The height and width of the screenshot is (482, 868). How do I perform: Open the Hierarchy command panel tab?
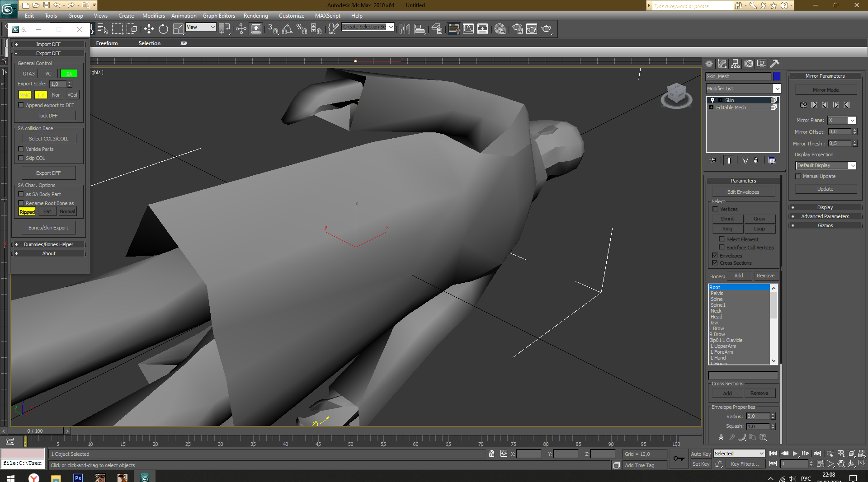tap(736, 64)
